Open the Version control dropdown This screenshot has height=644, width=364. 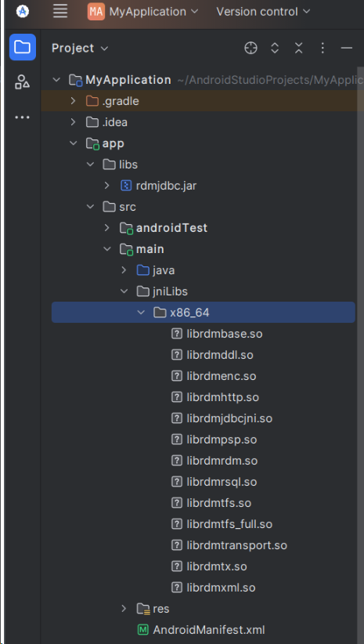pyautogui.click(x=263, y=12)
